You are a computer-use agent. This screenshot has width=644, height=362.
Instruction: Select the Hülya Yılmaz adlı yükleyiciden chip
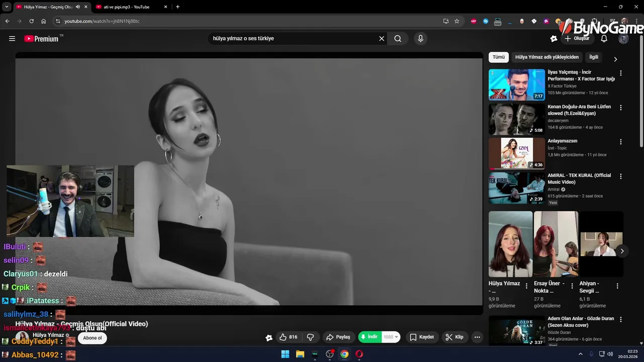click(x=547, y=57)
